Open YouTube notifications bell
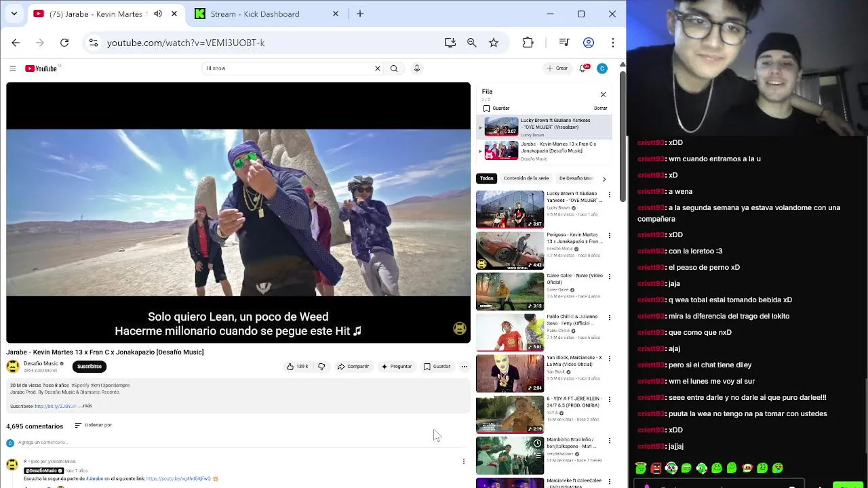This screenshot has width=868, height=488. click(x=584, y=68)
